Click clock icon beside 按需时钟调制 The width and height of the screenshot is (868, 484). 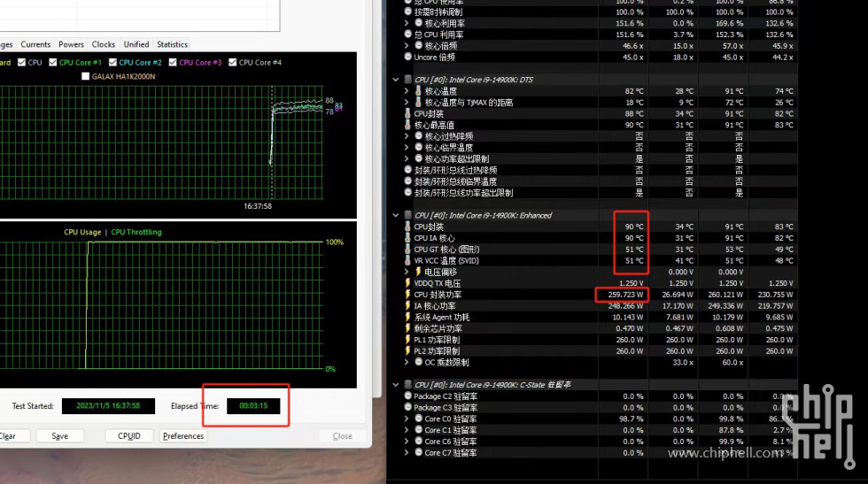pyautogui.click(x=408, y=12)
